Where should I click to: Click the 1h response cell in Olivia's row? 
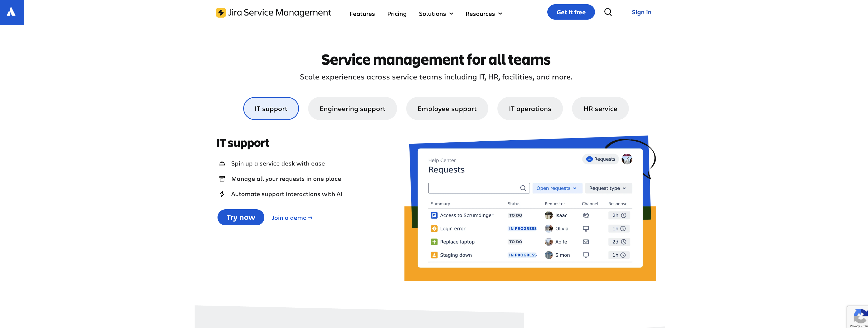(x=619, y=229)
